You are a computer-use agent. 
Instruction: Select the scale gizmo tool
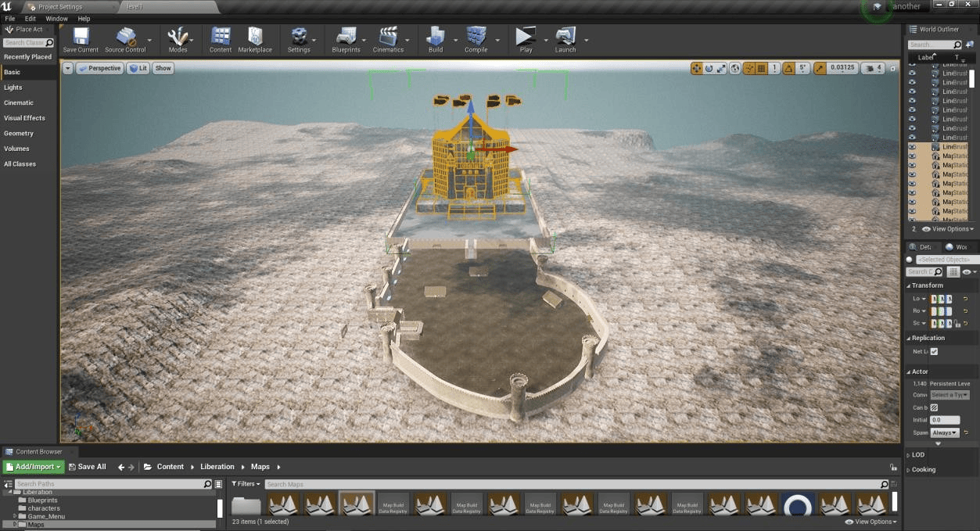click(721, 68)
